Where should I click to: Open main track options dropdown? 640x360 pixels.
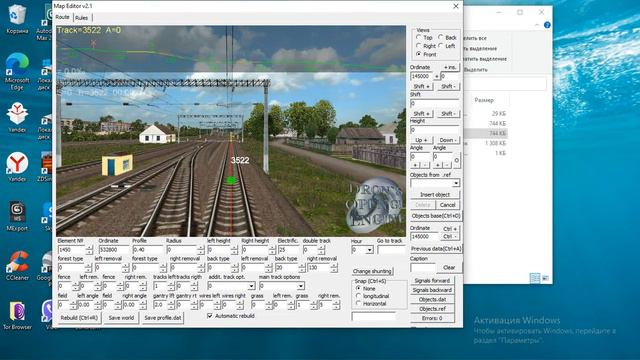pyautogui.click(x=300, y=286)
